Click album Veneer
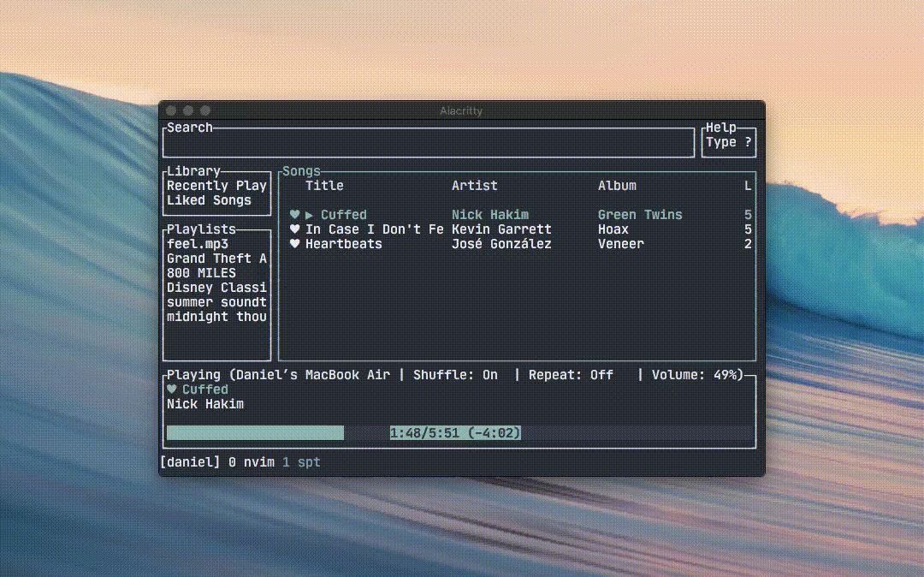The image size is (924, 577). pos(620,244)
